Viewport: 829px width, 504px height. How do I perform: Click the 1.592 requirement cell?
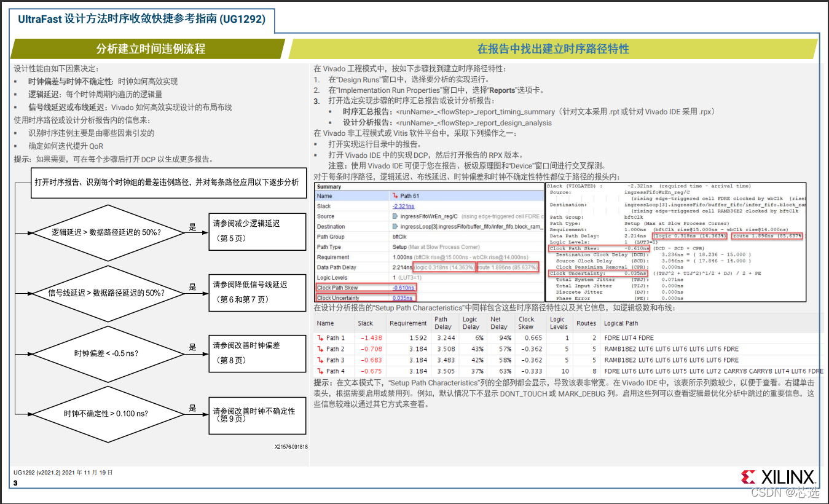click(x=418, y=338)
